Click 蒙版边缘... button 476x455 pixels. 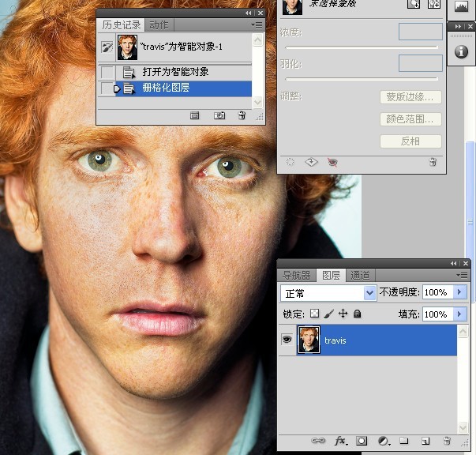tap(410, 97)
